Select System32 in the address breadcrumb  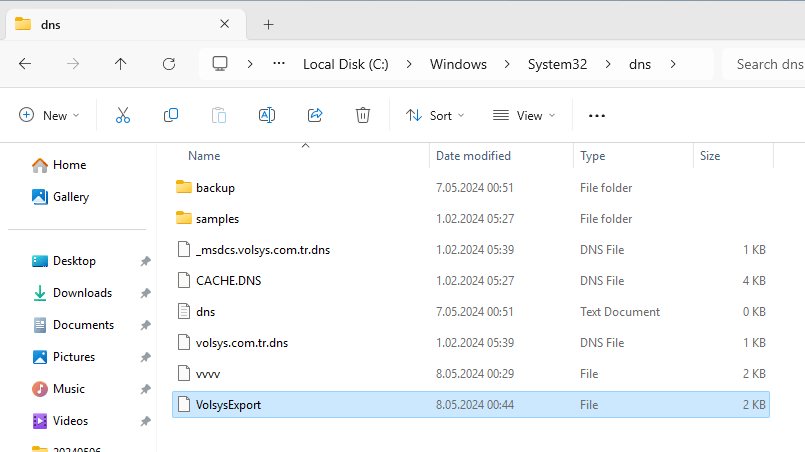pos(557,64)
